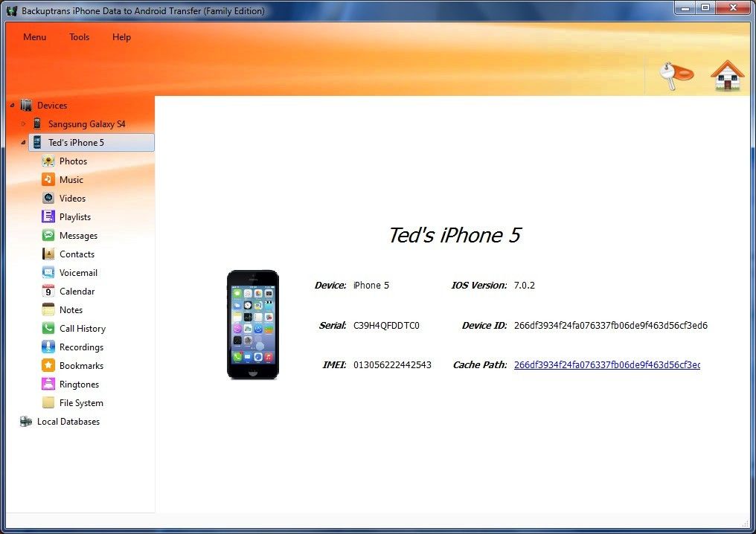Select Call History label in sidebar
756x534 pixels.
[x=83, y=329]
